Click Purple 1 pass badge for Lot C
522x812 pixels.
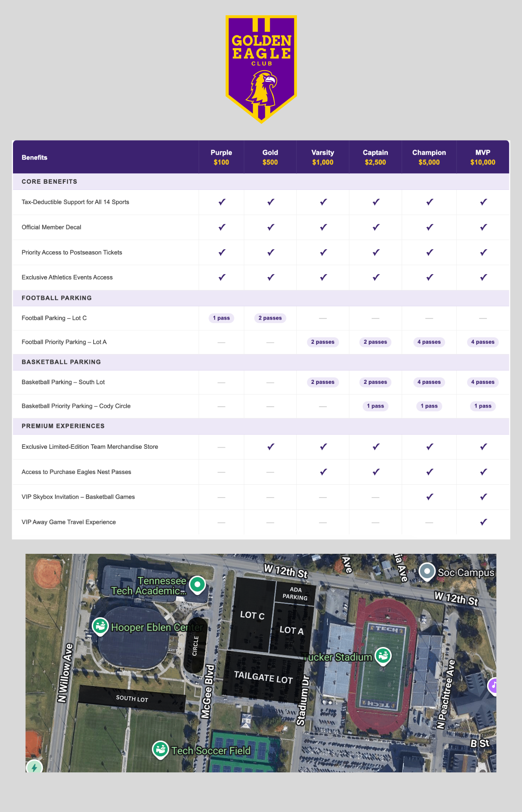[221, 318]
